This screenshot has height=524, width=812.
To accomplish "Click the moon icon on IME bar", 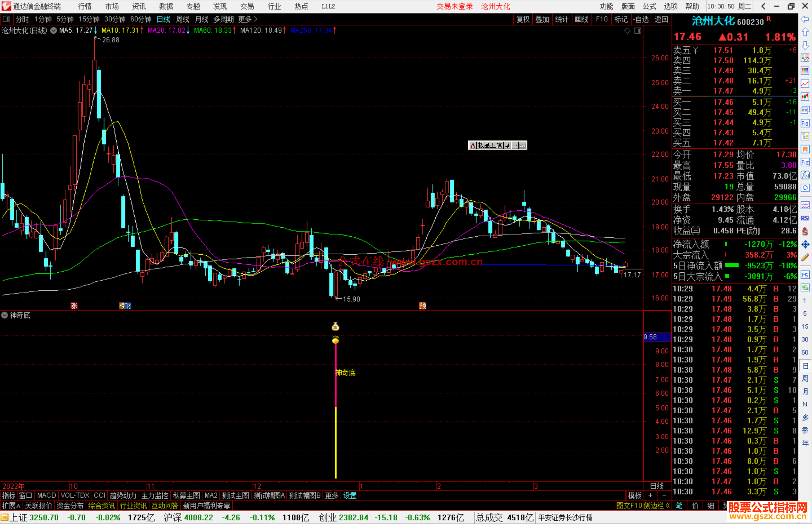I will [507, 145].
